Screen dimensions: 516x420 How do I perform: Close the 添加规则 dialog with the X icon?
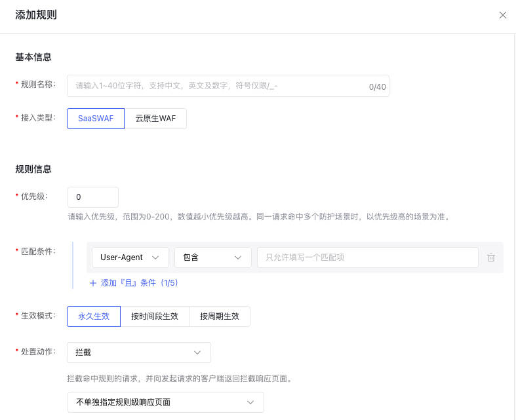(502, 15)
